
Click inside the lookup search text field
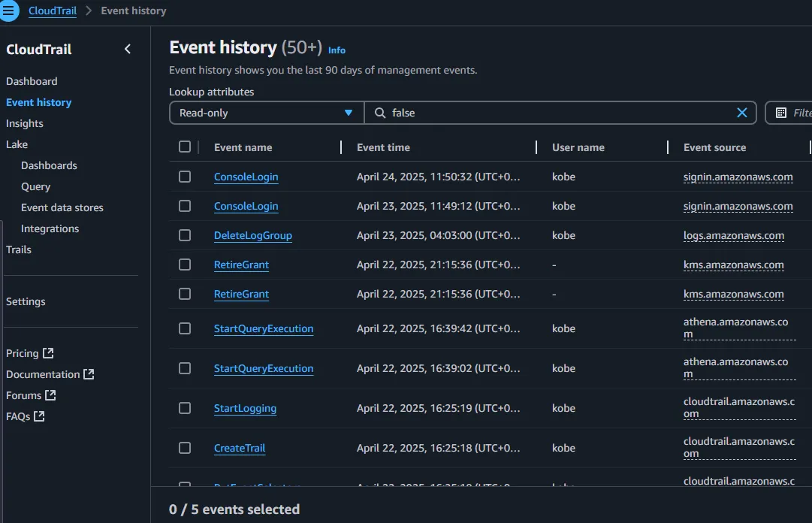coord(556,113)
